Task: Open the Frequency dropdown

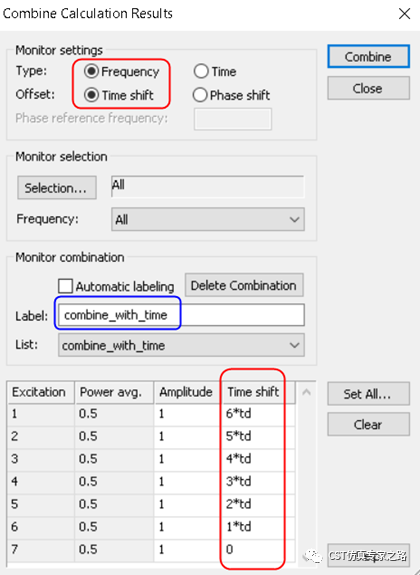Action: pos(208,220)
